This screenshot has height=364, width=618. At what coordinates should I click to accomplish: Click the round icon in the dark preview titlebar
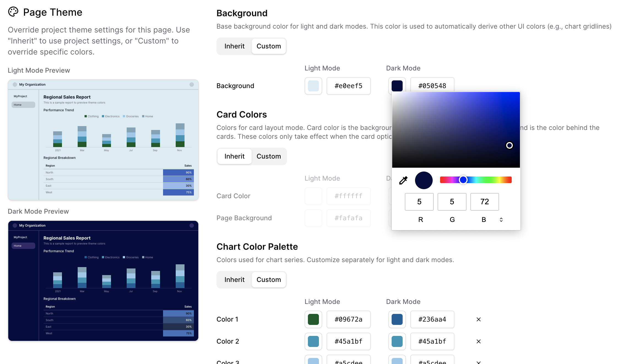(x=192, y=225)
